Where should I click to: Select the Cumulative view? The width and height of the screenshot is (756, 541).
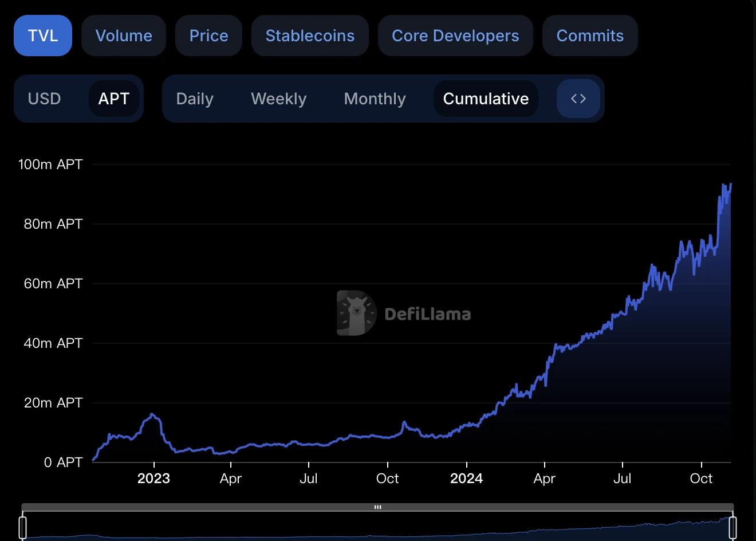click(x=486, y=99)
